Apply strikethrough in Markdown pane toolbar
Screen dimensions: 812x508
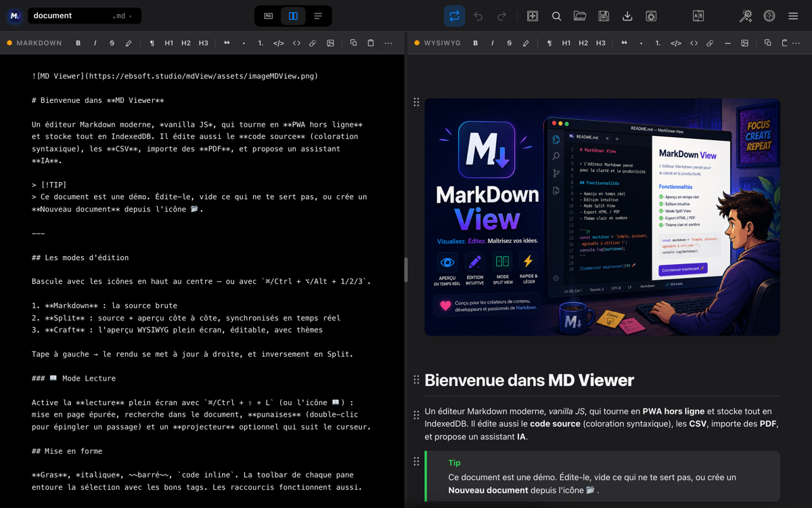(x=112, y=43)
